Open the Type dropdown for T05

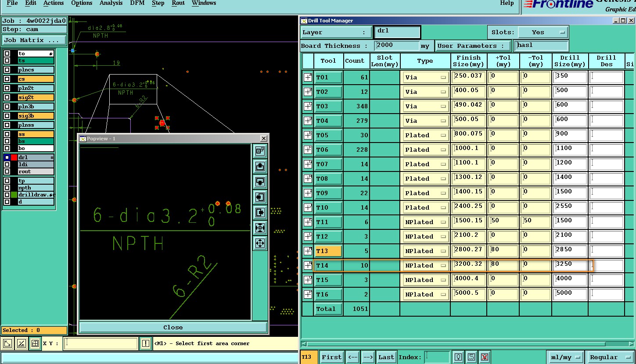click(x=425, y=136)
